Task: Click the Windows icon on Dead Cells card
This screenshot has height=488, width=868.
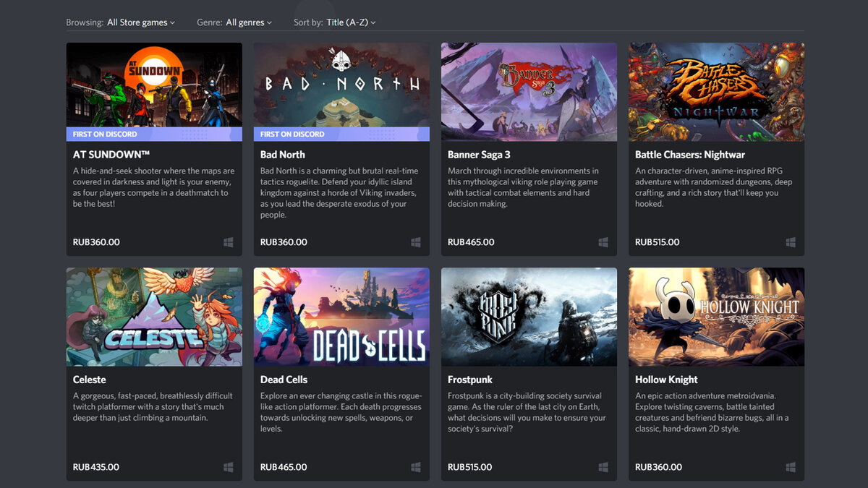Action: (416, 467)
